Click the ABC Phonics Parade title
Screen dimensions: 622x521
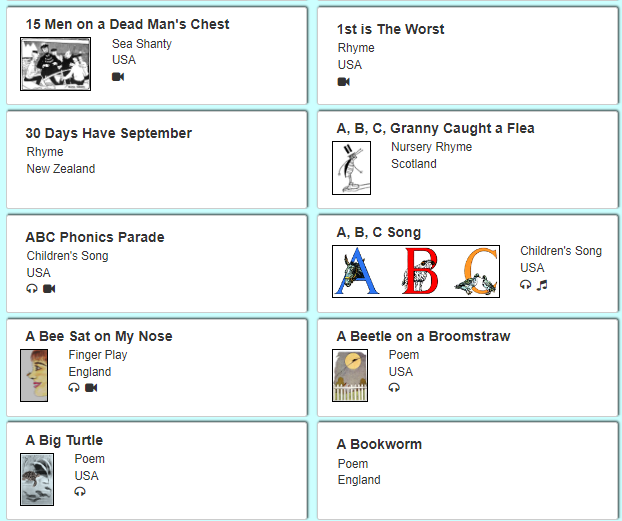click(x=95, y=237)
